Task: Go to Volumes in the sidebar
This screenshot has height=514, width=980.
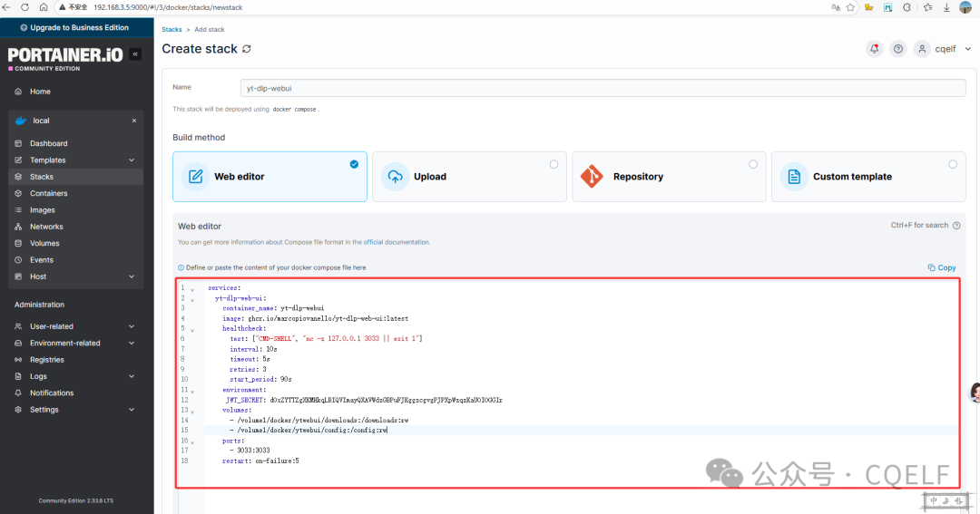Action: pyautogui.click(x=44, y=243)
